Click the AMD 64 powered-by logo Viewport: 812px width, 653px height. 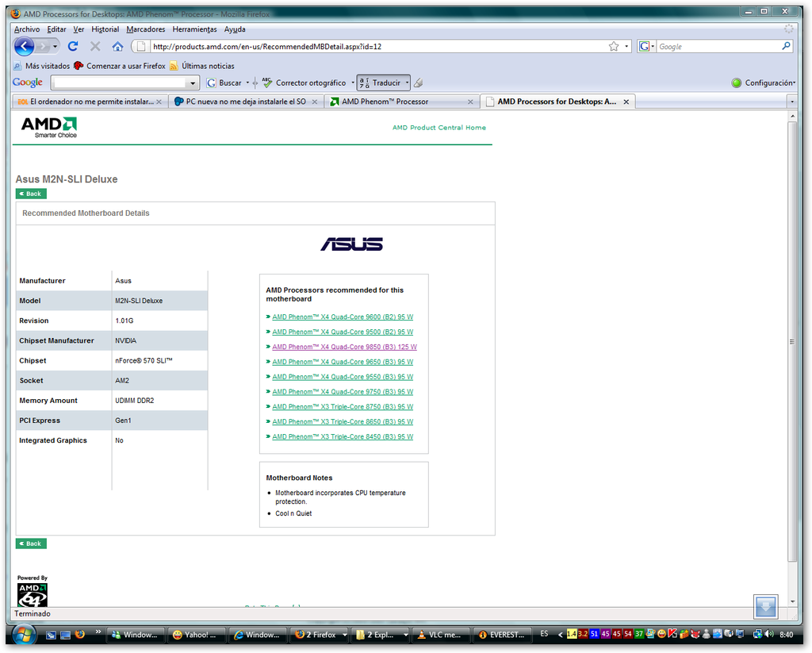(x=32, y=594)
